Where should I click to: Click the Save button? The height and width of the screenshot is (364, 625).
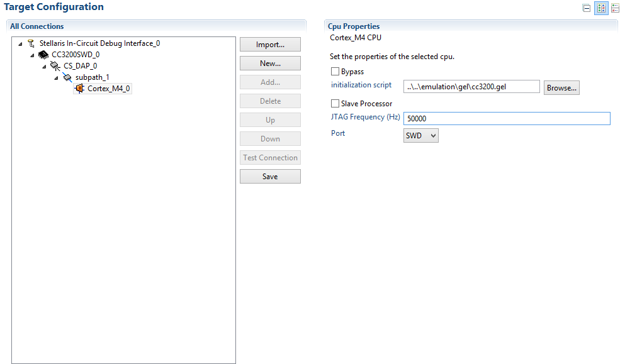tap(270, 177)
